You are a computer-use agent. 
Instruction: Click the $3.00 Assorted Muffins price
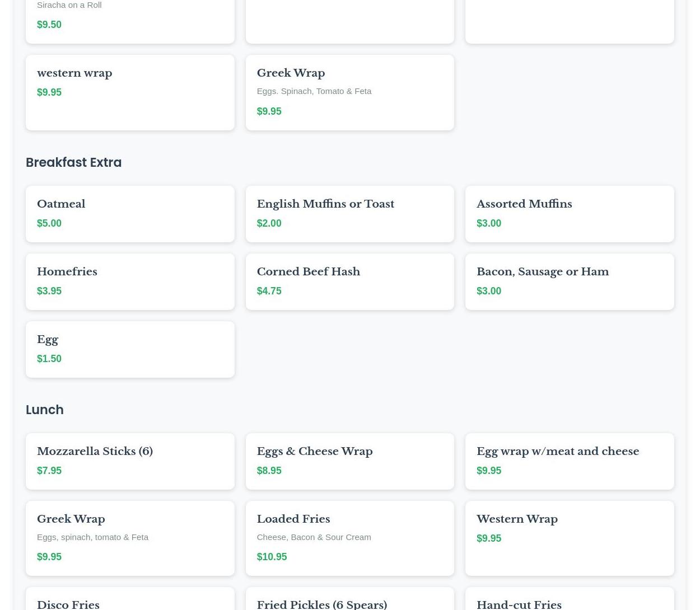click(x=489, y=223)
